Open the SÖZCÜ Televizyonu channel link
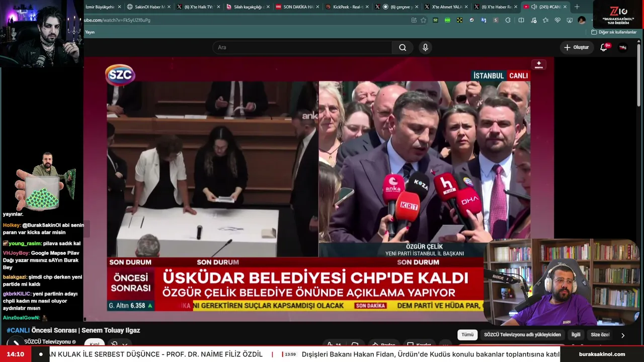Viewport: 644px width, 362px height. pyautogui.click(x=47, y=342)
